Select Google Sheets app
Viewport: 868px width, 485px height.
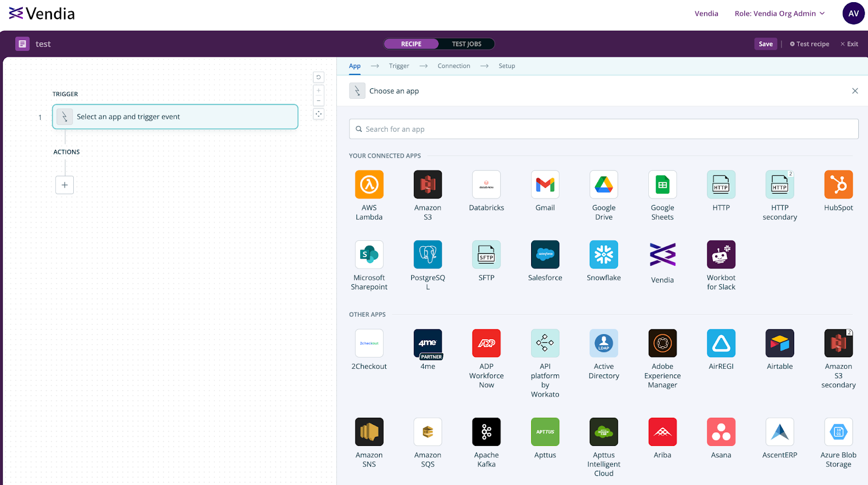(662, 184)
